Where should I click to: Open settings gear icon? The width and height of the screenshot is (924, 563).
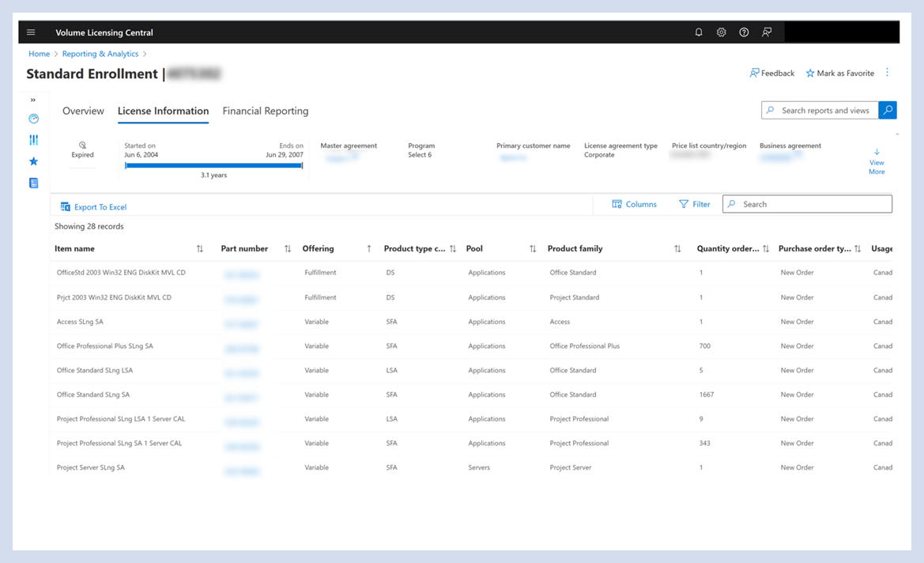tap(722, 32)
